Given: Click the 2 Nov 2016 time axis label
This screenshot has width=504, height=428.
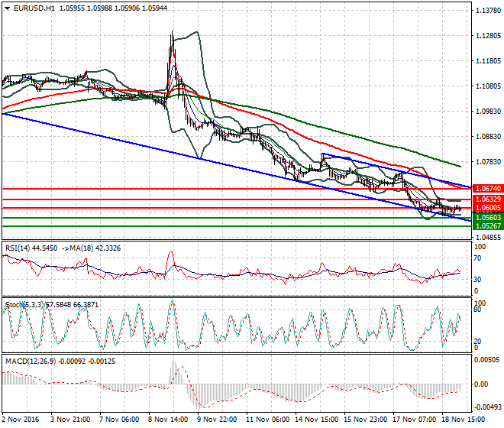Looking at the screenshot, I should (x=21, y=420).
